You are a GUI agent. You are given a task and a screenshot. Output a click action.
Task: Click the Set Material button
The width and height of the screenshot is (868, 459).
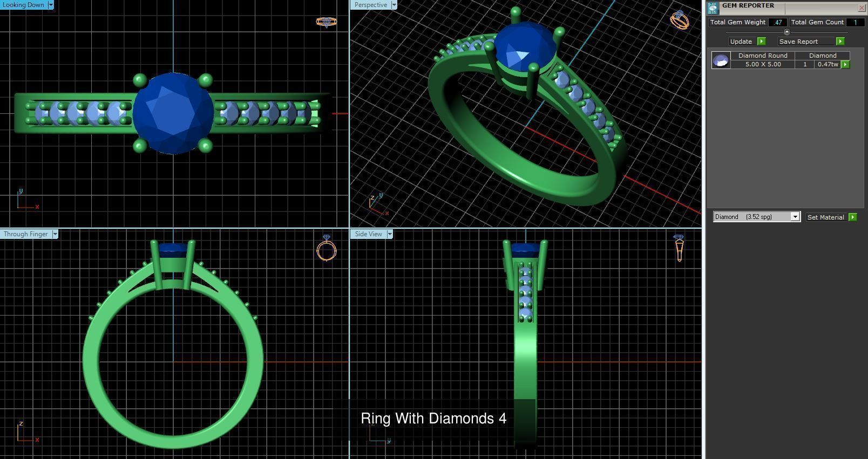click(x=826, y=217)
